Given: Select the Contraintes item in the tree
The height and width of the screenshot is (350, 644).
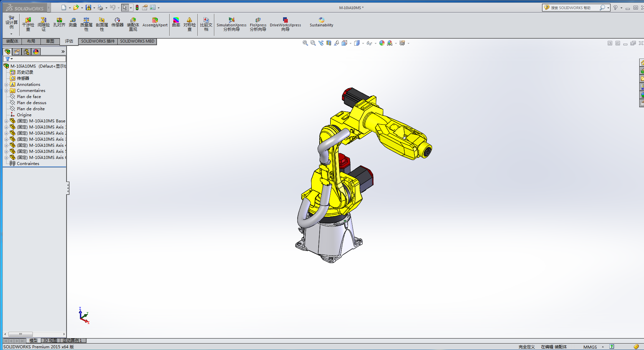Looking at the screenshot, I should pos(28,163).
